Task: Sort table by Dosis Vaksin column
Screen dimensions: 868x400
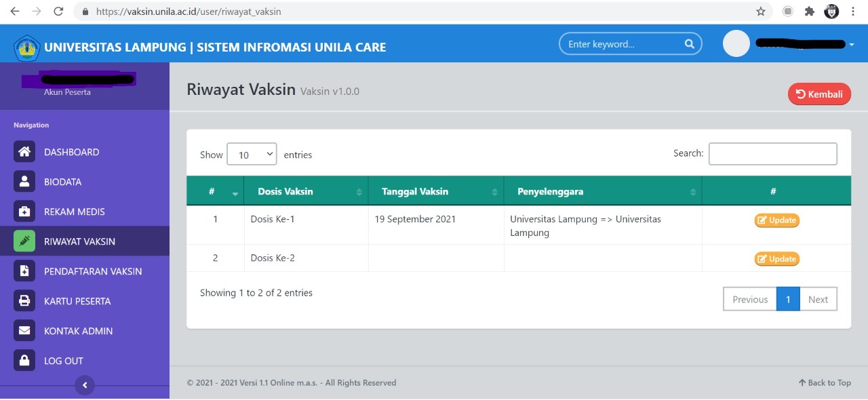Action: click(x=306, y=192)
